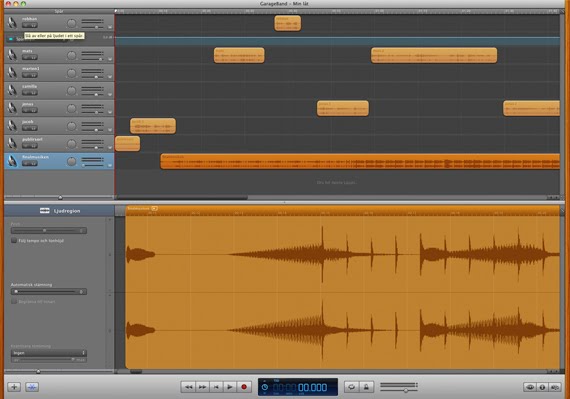
Task: Click the timeline zoom slider below tracks
Action: tap(59, 197)
